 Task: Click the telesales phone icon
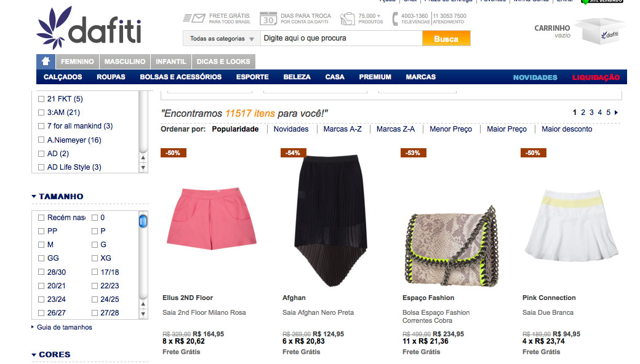pyautogui.click(x=394, y=18)
